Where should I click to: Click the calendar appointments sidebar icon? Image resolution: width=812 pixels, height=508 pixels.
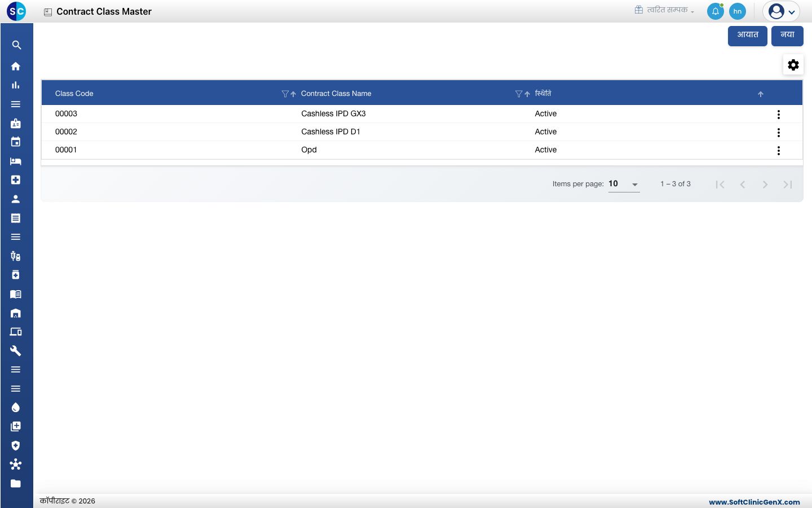pyautogui.click(x=16, y=142)
